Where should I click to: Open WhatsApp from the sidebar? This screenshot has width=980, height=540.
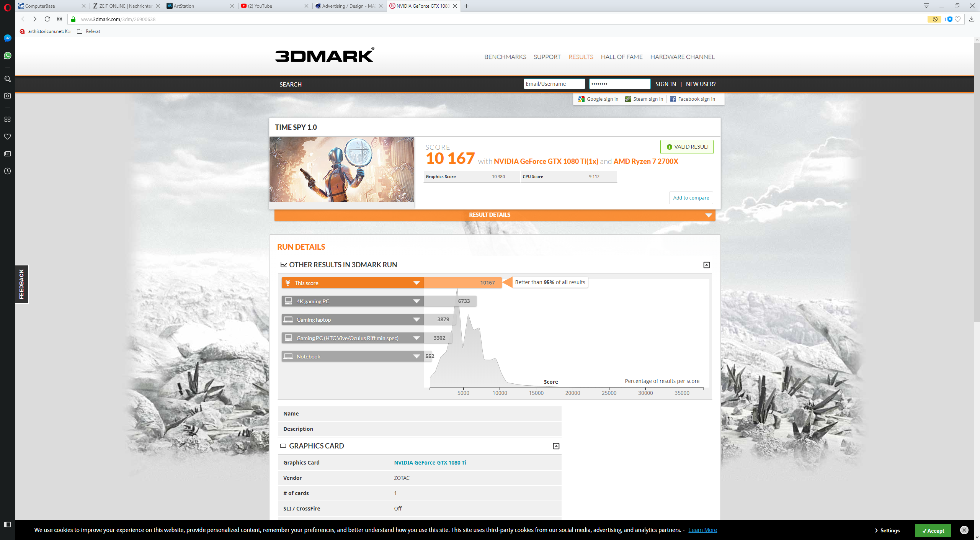coord(7,55)
